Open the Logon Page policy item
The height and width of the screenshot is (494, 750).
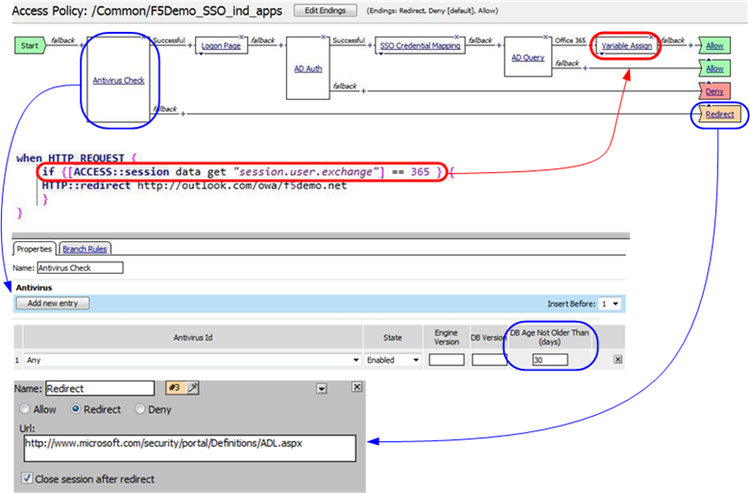coord(221,45)
